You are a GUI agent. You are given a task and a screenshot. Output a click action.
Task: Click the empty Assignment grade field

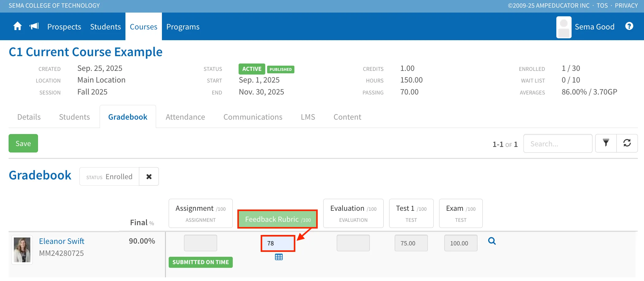click(x=201, y=243)
